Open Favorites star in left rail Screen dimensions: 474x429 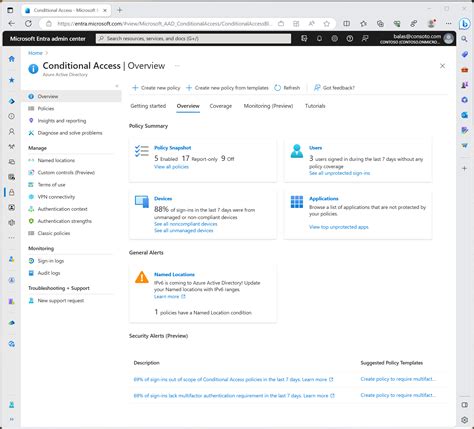coord(12,80)
